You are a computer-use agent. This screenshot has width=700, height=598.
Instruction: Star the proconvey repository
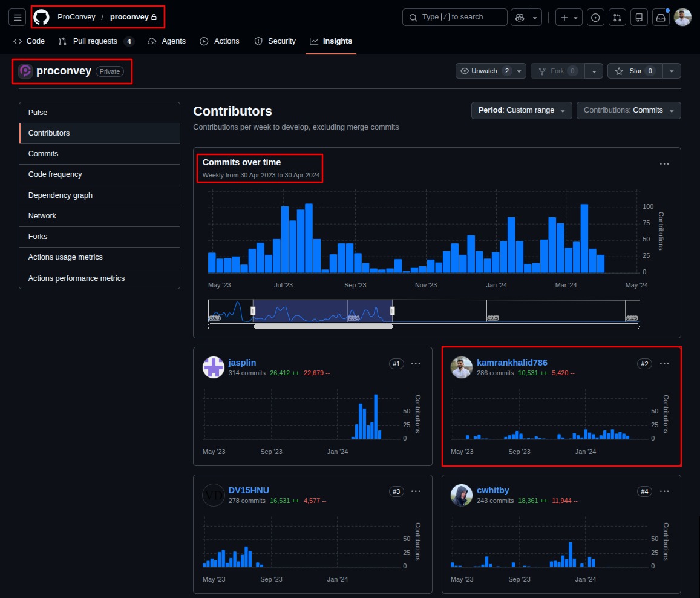click(635, 71)
